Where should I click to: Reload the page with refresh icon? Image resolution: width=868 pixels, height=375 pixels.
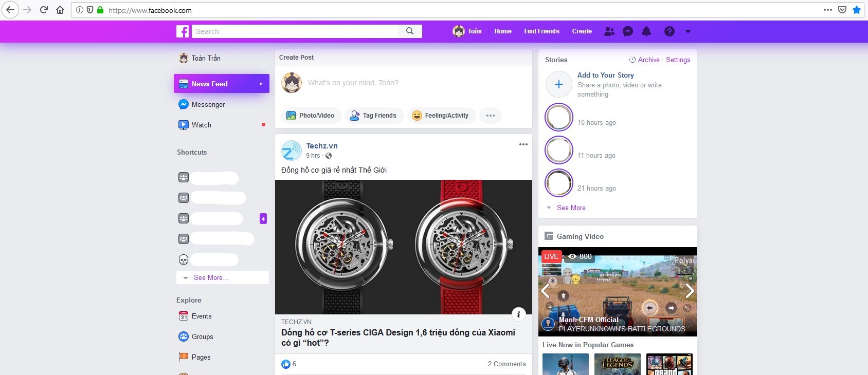point(44,10)
